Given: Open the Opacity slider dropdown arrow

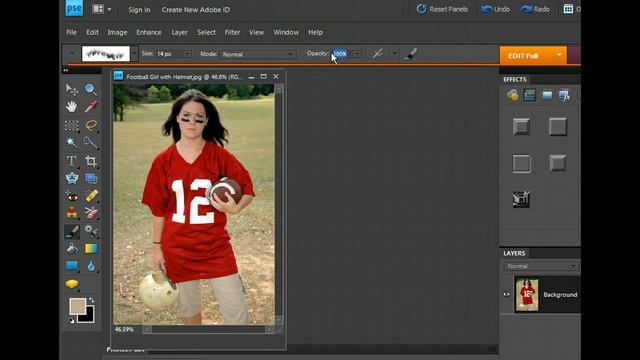Looking at the screenshot, I should pos(357,54).
